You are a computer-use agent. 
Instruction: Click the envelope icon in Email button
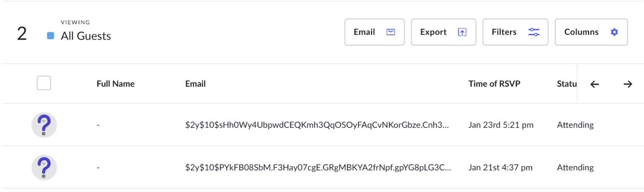pyautogui.click(x=391, y=32)
